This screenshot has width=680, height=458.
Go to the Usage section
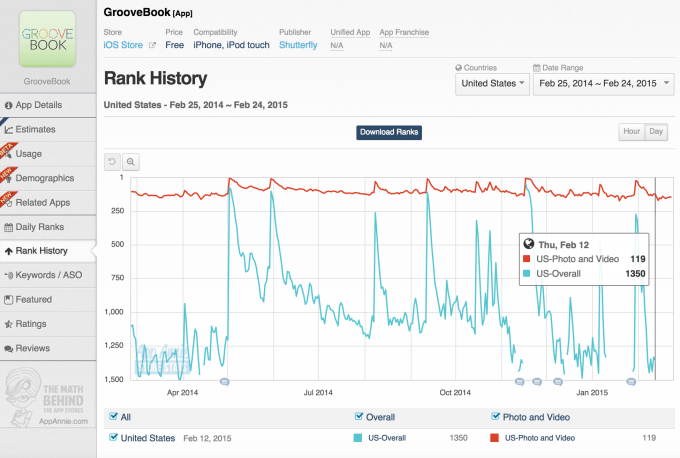(48, 154)
